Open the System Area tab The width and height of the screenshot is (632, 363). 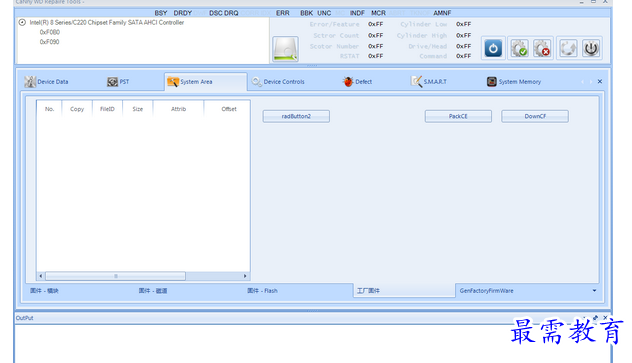(x=206, y=82)
